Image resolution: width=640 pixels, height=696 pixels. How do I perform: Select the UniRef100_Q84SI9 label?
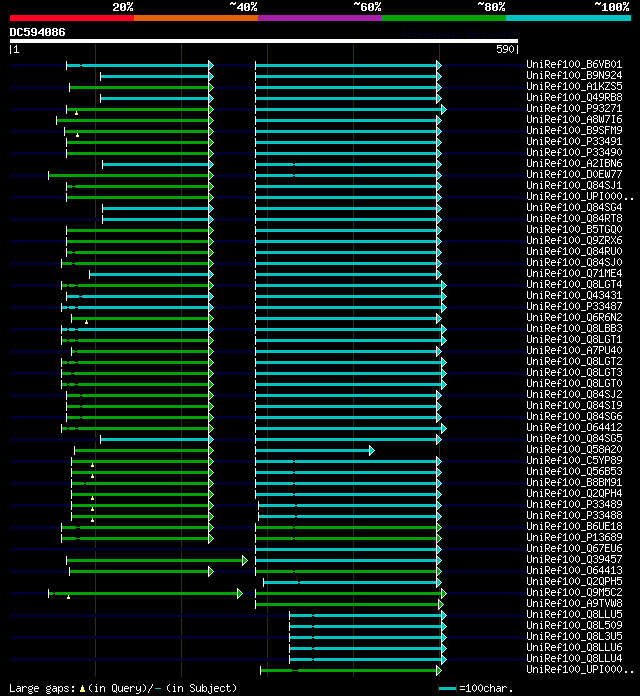[x=574, y=405]
